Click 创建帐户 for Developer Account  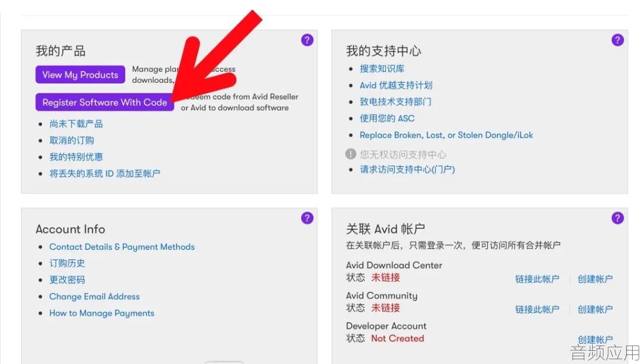[595, 340]
